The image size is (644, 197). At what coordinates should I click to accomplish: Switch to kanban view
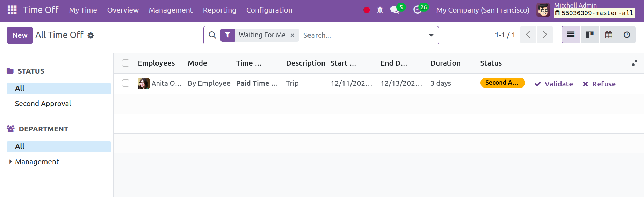point(590,35)
